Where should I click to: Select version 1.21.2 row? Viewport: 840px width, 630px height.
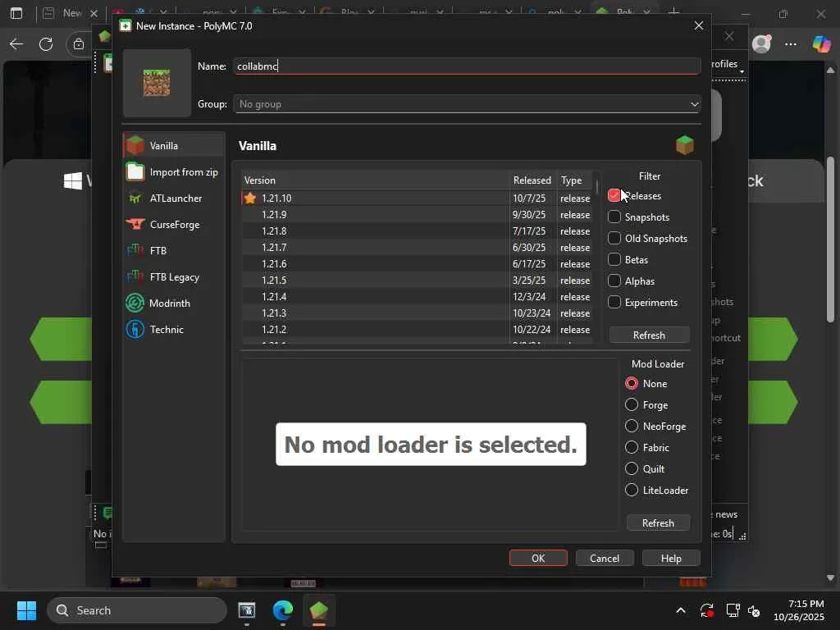418,330
